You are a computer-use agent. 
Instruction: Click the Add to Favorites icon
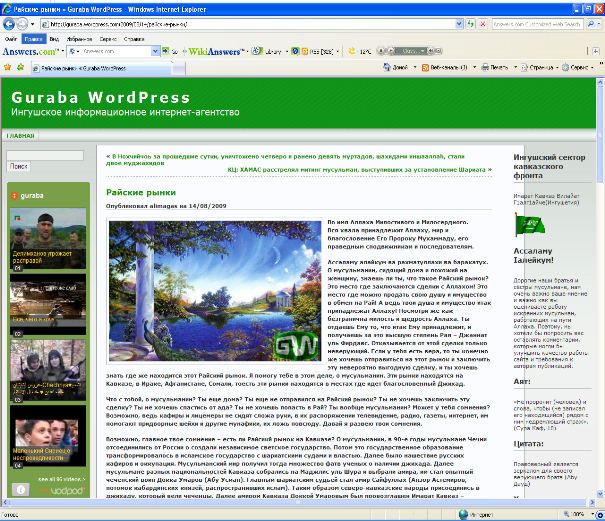[20, 67]
